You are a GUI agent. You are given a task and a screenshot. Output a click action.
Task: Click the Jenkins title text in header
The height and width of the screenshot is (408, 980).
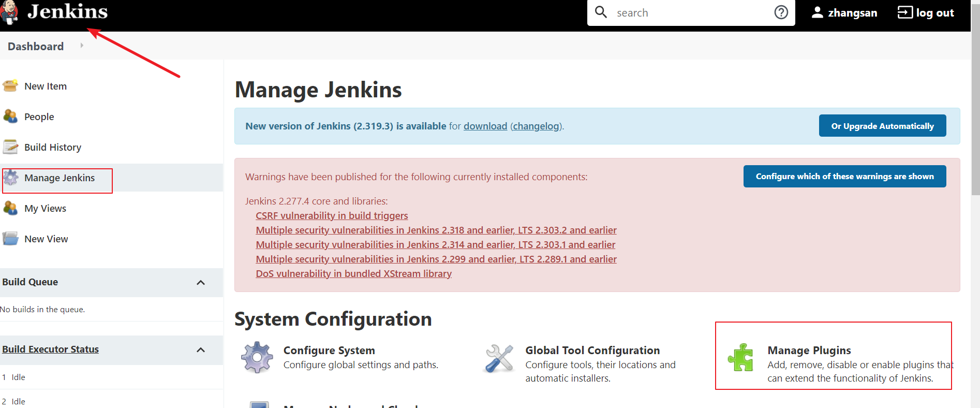click(x=67, y=11)
